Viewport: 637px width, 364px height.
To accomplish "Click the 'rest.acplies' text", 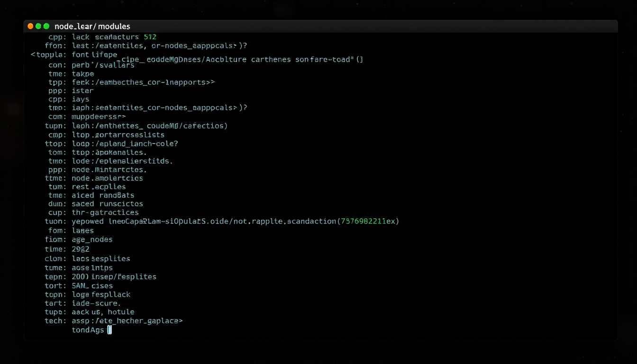I will [x=99, y=187].
